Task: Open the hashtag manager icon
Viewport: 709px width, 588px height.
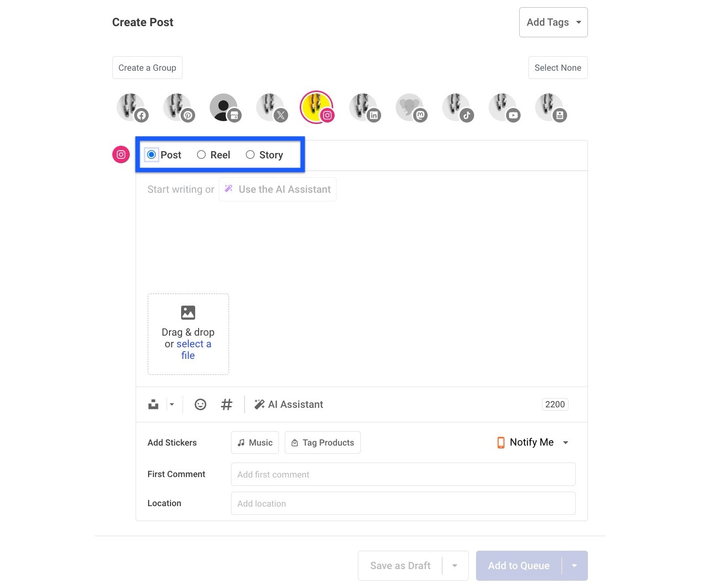Action: coord(227,404)
